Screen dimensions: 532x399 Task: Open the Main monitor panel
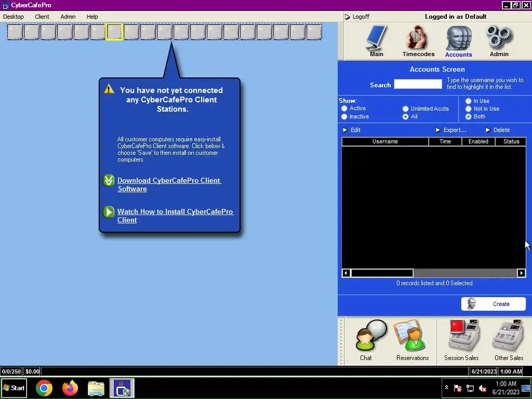coord(377,41)
